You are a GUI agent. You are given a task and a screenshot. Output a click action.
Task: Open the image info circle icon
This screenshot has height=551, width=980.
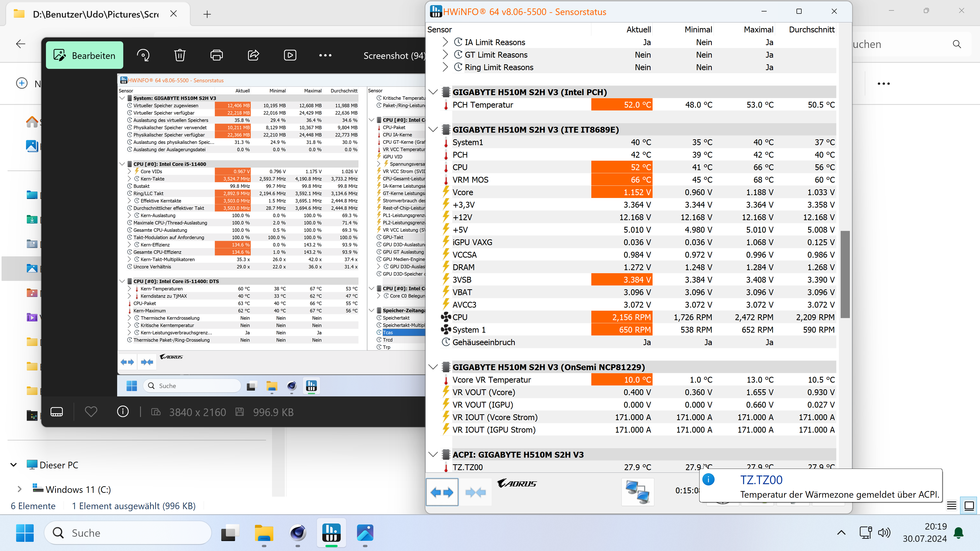(122, 411)
